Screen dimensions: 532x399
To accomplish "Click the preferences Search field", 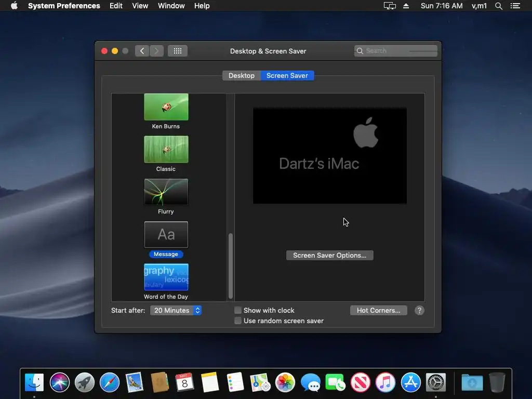I will click(x=396, y=51).
